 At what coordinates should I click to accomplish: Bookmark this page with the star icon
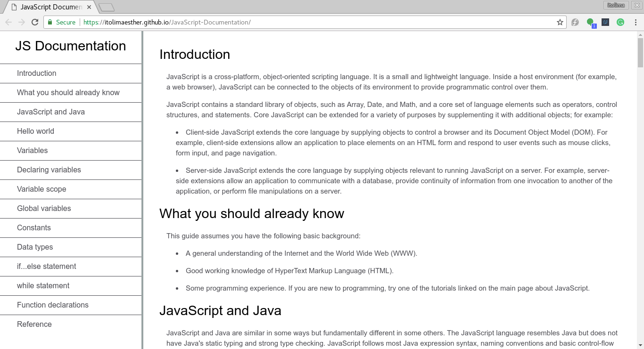point(560,22)
